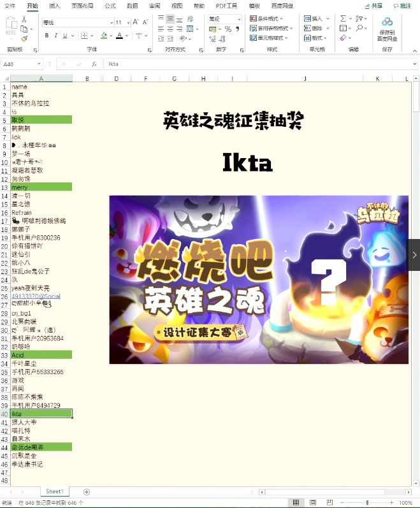Click the Insert Function fx icon
This screenshot has width=420, height=508.
94,64
